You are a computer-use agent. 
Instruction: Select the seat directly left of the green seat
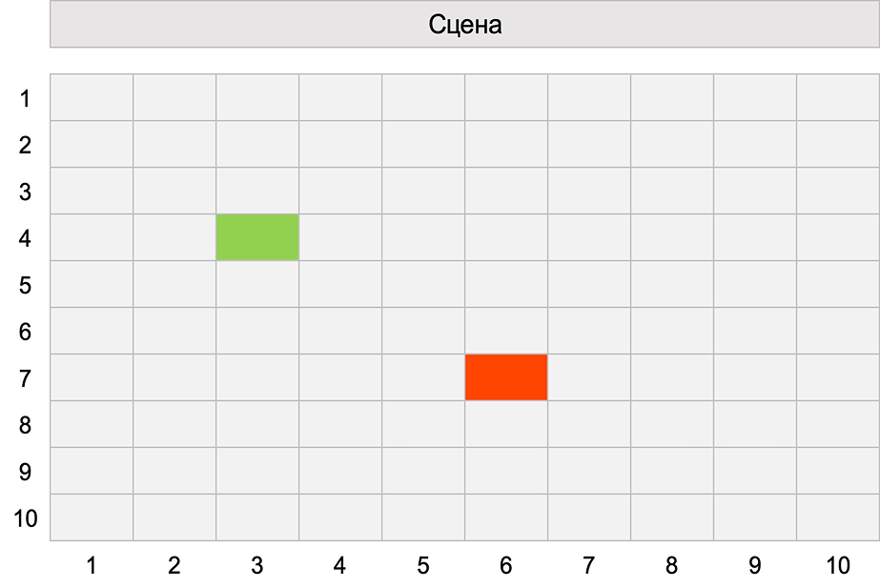174,237
